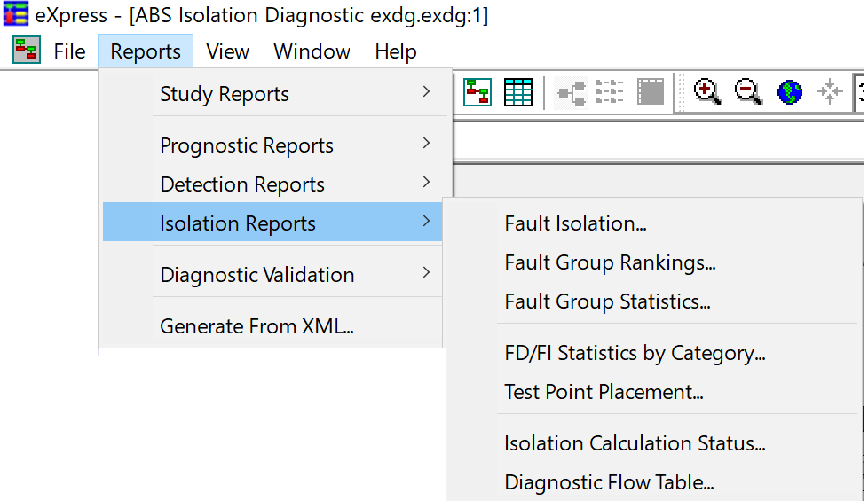Open the table grid view icon

pyautogui.click(x=518, y=92)
